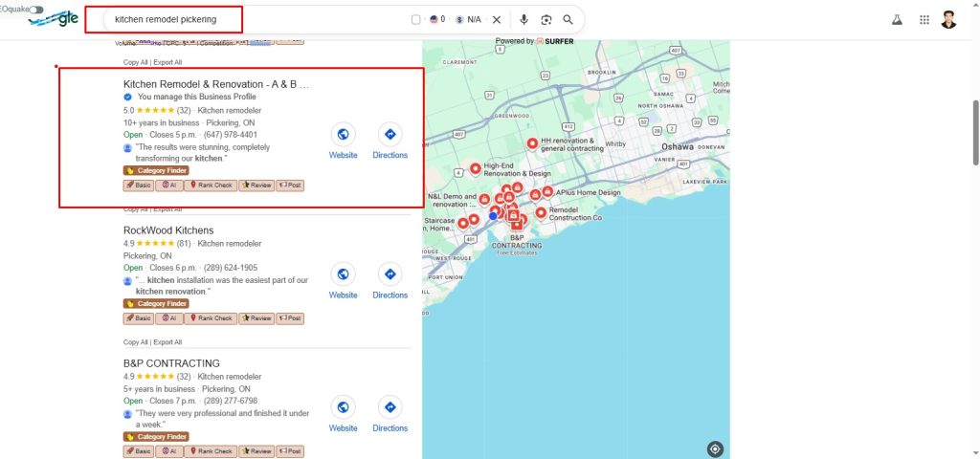Viewport: 980px width, 459px height.
Task: Open the RockWood Kitchens listing title
Action: pos(168,230)
